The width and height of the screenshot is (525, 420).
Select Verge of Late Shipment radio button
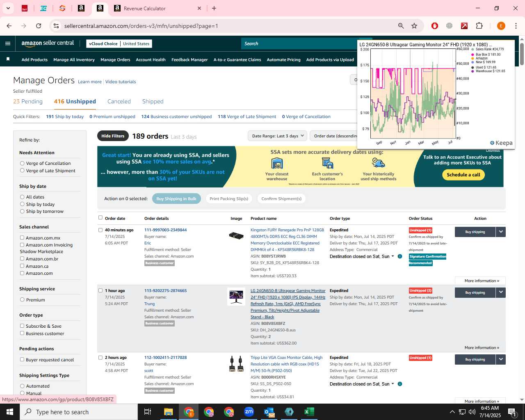tap(22, 171)
